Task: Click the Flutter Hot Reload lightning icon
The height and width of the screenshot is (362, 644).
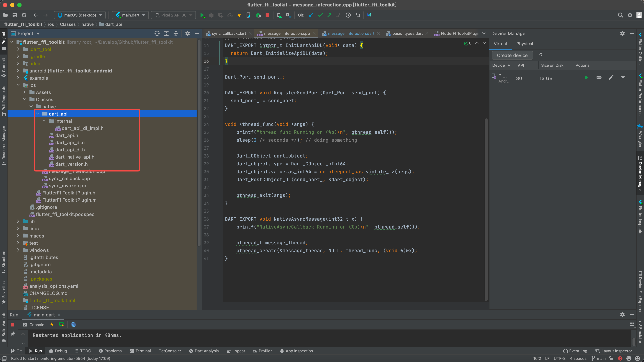Action: [x=239, y=15]
